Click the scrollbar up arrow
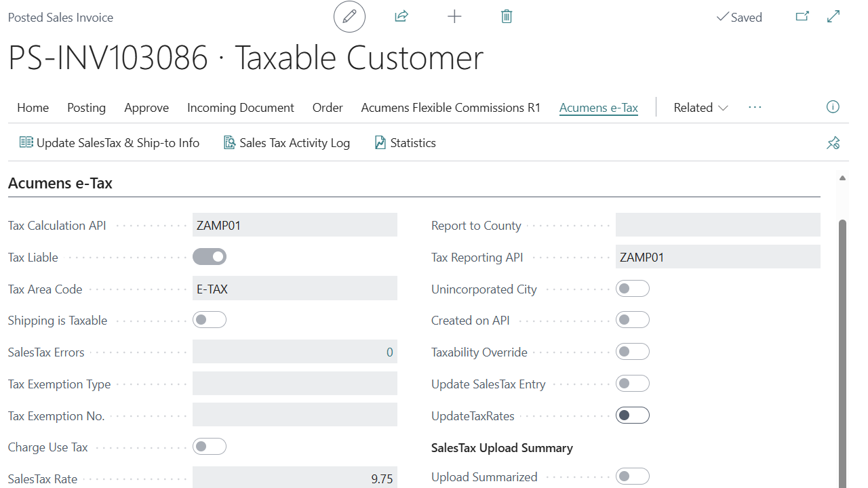 click(x=842, y=178)
